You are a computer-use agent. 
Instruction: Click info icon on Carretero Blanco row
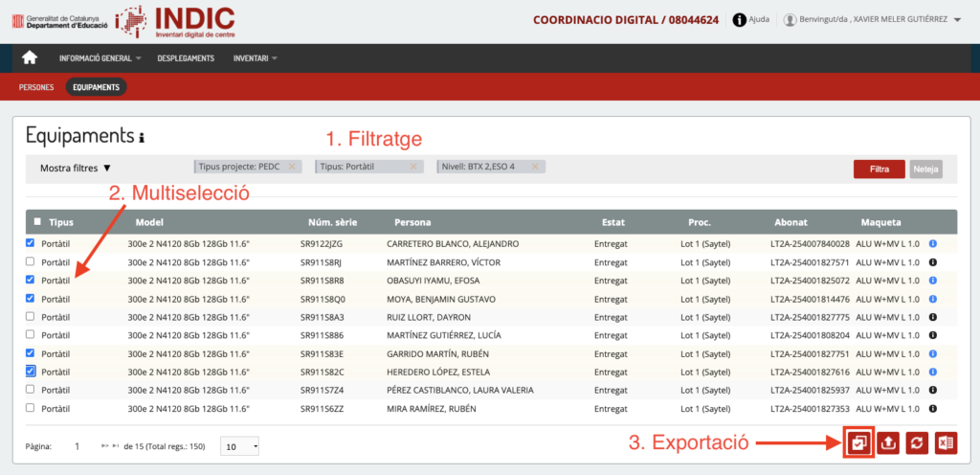click(x=933, y=244)
